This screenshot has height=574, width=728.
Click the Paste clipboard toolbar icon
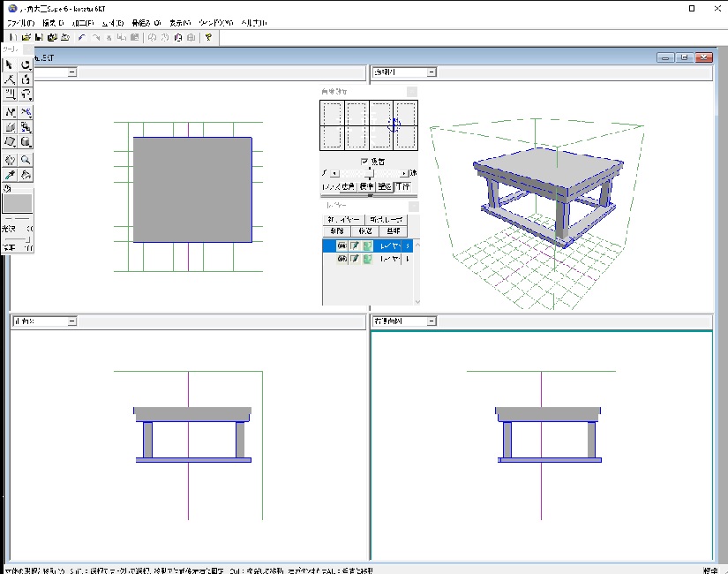135,38
